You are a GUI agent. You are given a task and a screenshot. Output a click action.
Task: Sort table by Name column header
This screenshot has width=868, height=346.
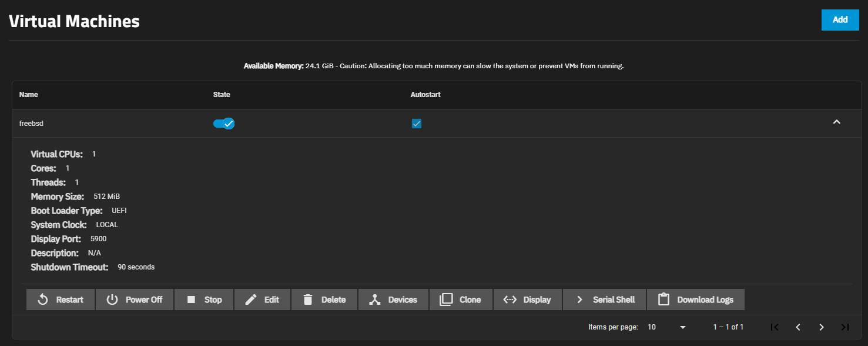click(x=28, y=95)
